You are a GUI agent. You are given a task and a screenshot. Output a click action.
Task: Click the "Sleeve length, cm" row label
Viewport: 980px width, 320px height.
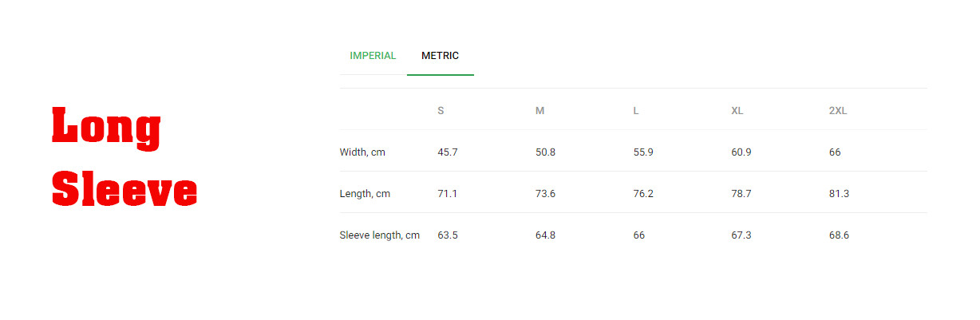click(x=379, y=235)
